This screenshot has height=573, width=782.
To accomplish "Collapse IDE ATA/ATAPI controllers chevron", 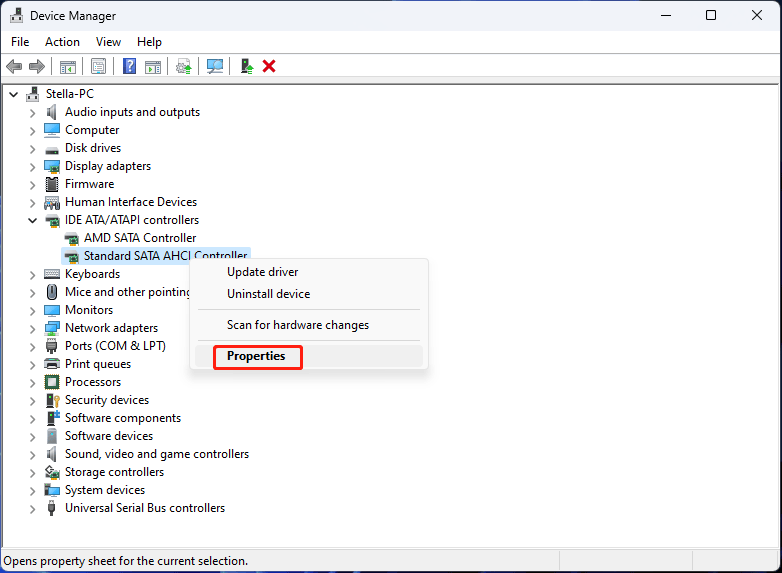I will click(x=32, y=220).
